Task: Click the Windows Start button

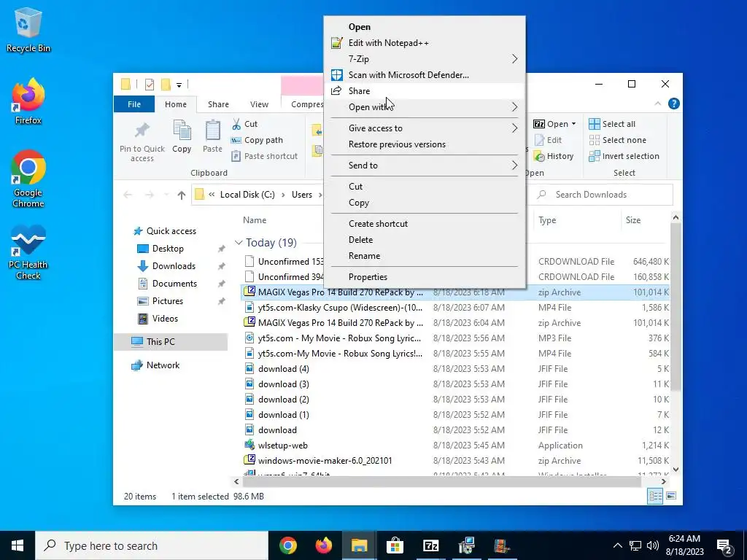Action: (x=18, y=545)
